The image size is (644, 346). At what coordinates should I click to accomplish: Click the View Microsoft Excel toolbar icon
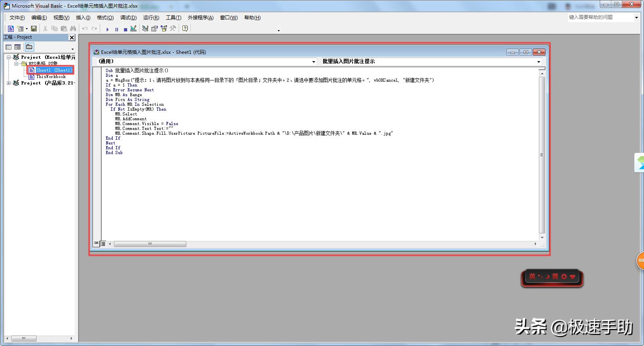pos(11,29)
